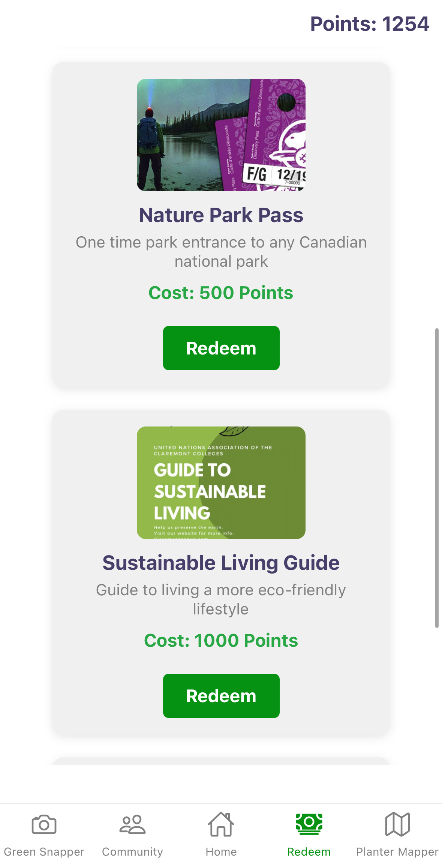Tap the Guide to Sustainable Living image

(221, 483)
